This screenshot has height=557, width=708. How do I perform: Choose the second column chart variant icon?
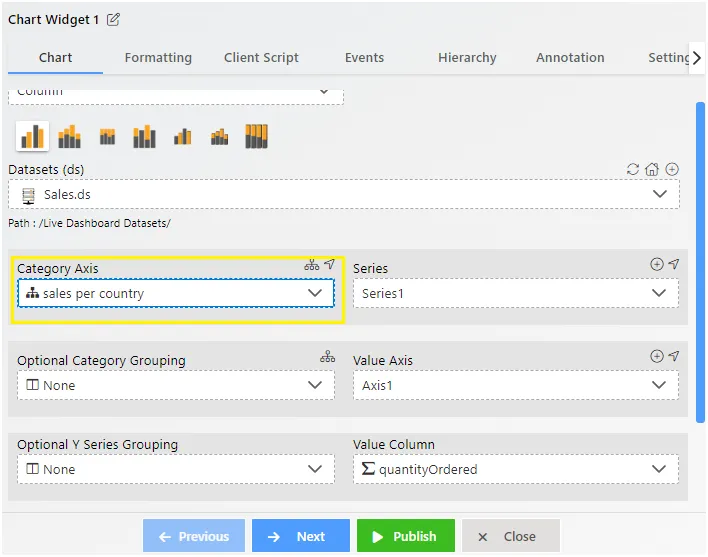(70, 136)
